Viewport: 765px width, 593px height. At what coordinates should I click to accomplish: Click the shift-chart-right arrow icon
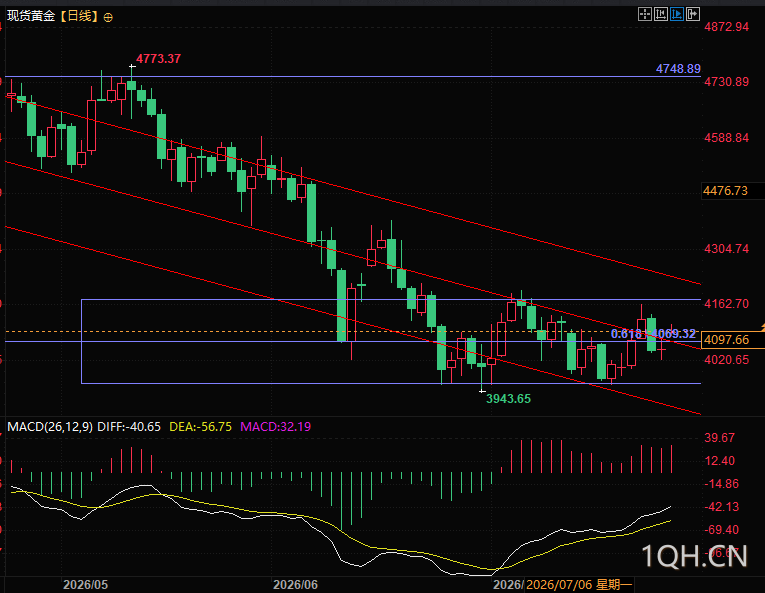[693, 14]
